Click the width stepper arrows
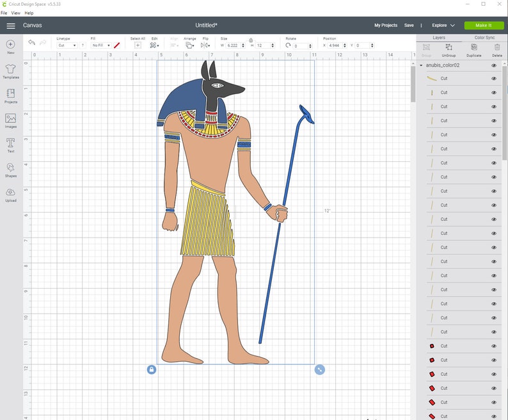The width and height of the screenshot is (508, 420). point(243,45)
